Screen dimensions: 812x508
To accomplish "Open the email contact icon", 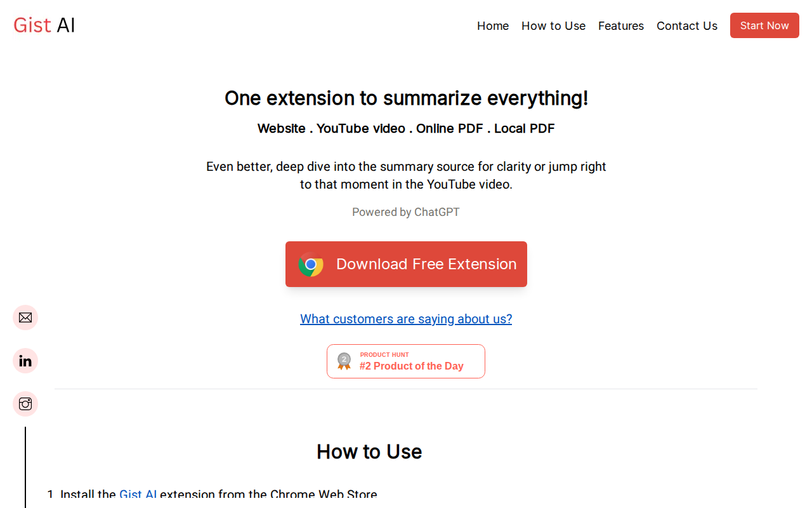I will pyautogui.click(x=25, y=317).
